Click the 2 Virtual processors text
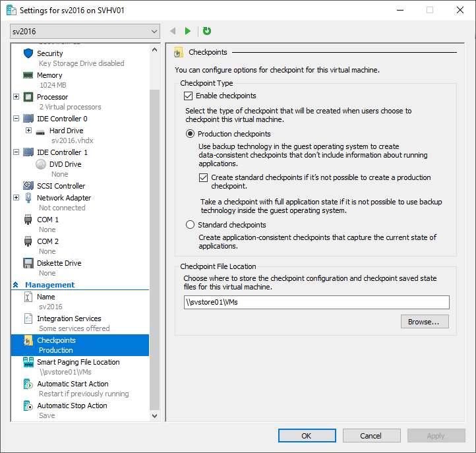This screenshot has height=453, width=476. tap(70, 107)
